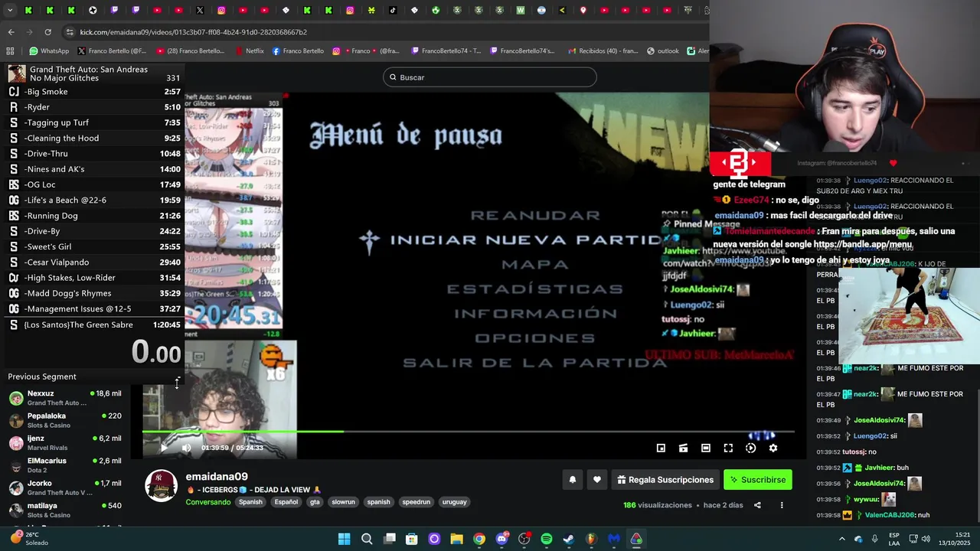980x551 pixels.
Task: Open Steam from taskbar
Action: [569, 539]
